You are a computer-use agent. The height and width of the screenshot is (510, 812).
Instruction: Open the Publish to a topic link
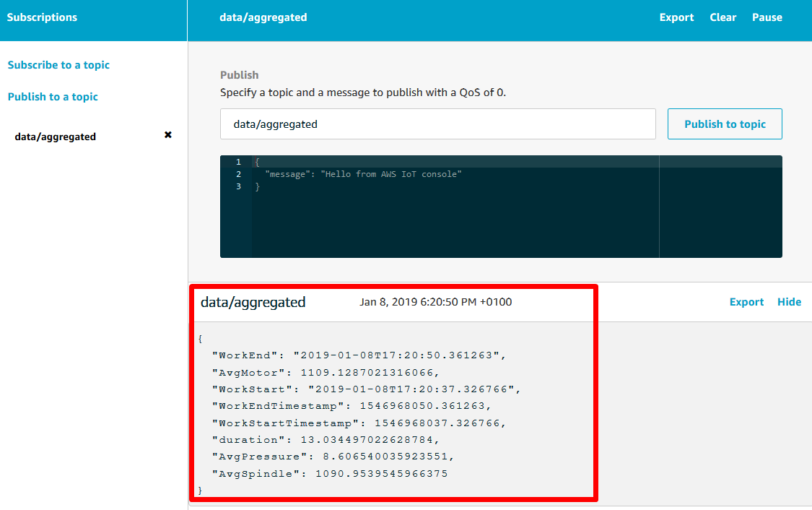tap(53, 97)
